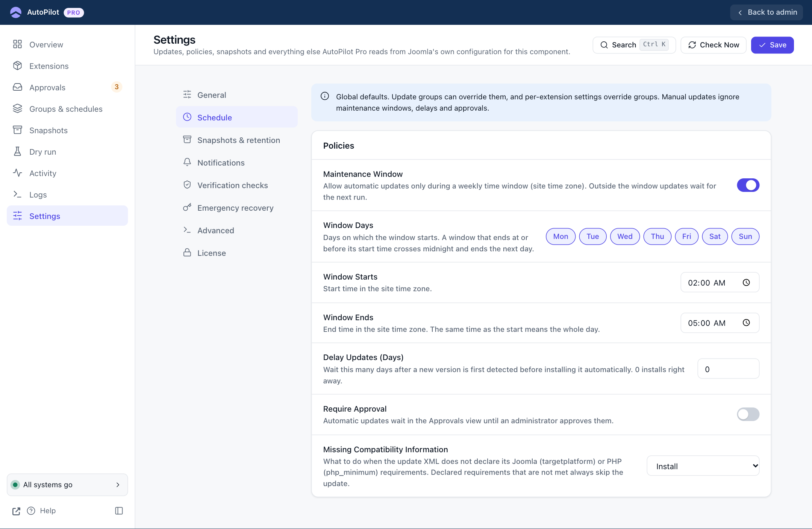Screen dimensions: 812x529
Task: Click the Extensions box icon
Action: 17,66
